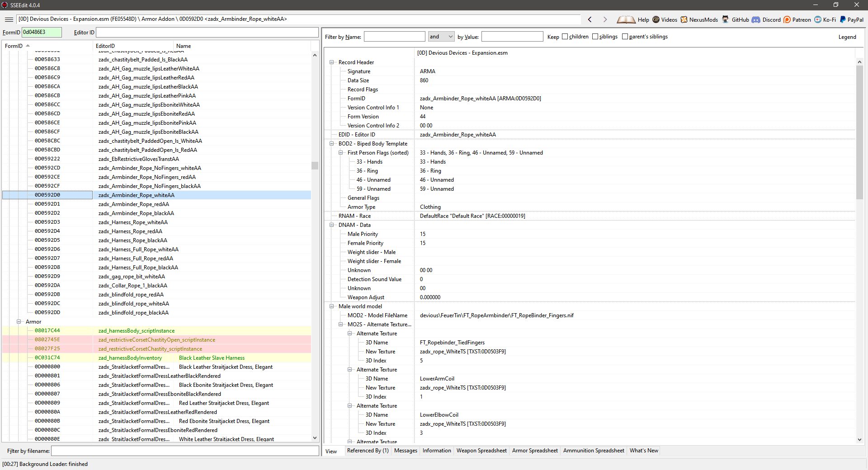Collapse Alternate Texture with LowerArmCoil

[349, 370]
